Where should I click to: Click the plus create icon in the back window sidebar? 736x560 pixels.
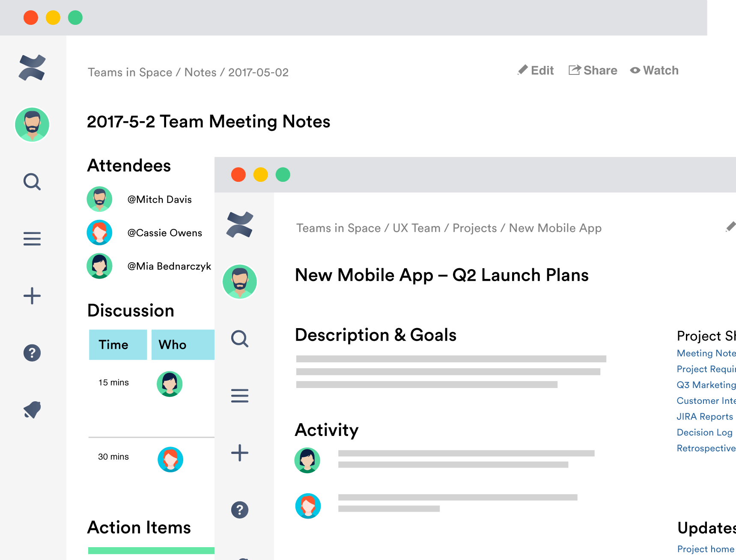coord(32,296)
